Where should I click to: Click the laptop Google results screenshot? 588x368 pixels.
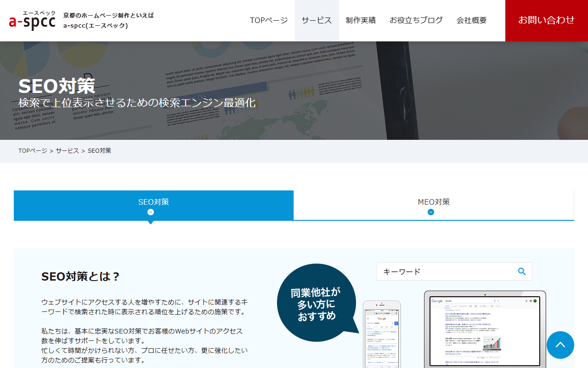[x=485, y=329]
